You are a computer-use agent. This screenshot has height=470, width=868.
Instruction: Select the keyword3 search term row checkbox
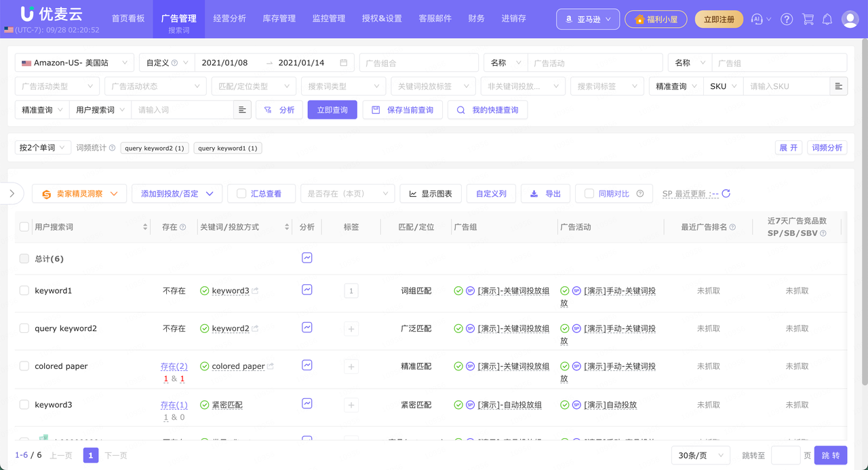click(24, 405)
